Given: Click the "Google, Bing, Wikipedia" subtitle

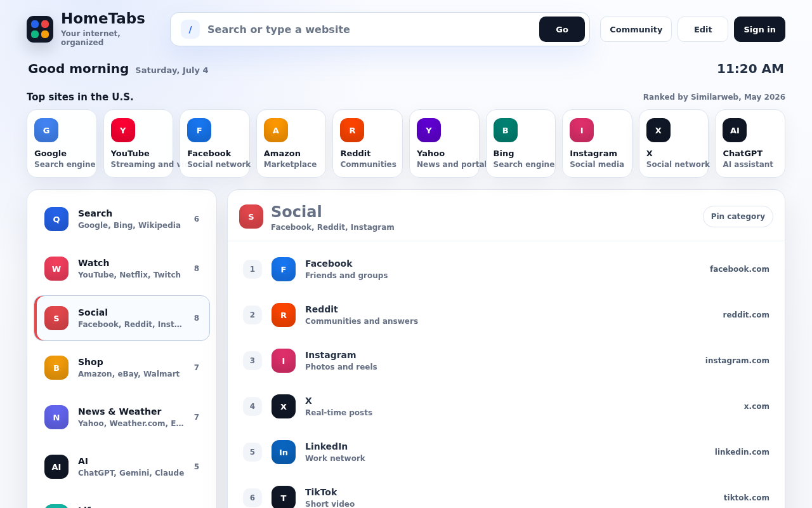Looking at the screenshot, I should pyautogui.click(x=129, y=225).
